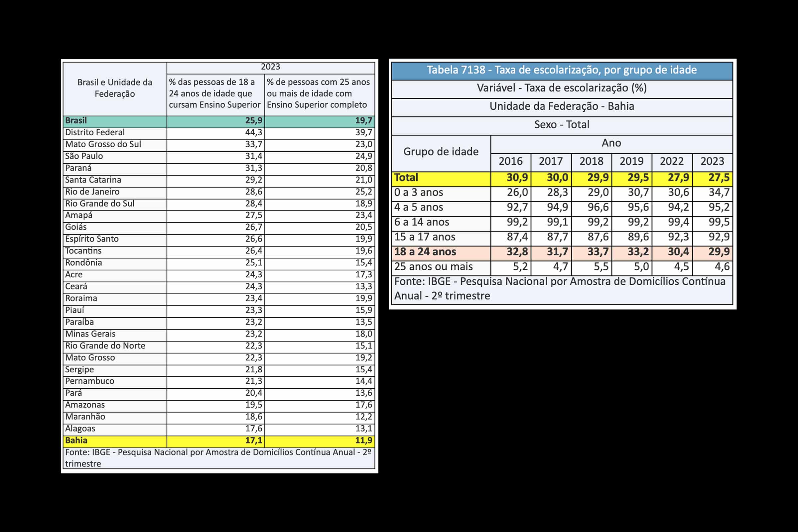Select the Alagoas row name

point(80,429)
